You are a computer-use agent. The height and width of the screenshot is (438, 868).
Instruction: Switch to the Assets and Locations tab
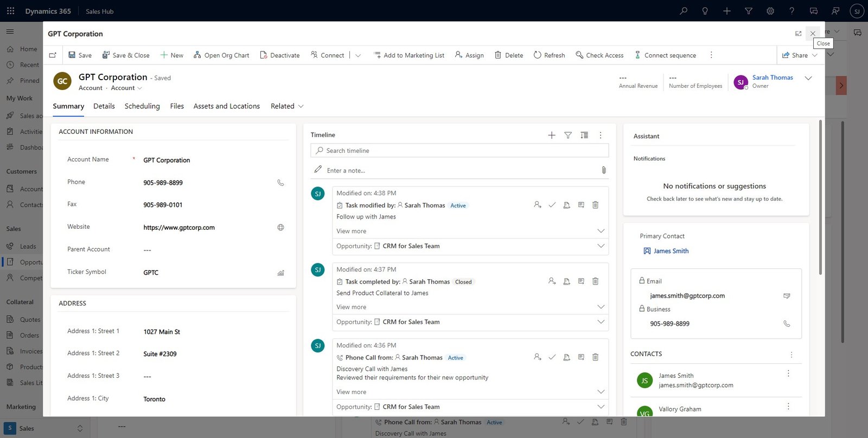click(x=227, y=106)
